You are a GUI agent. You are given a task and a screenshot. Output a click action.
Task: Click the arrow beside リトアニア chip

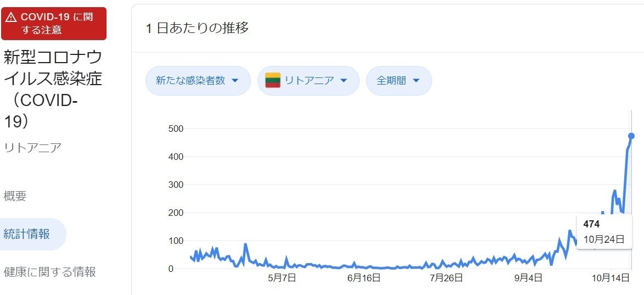pyautogui.click(x=344, y=81)
